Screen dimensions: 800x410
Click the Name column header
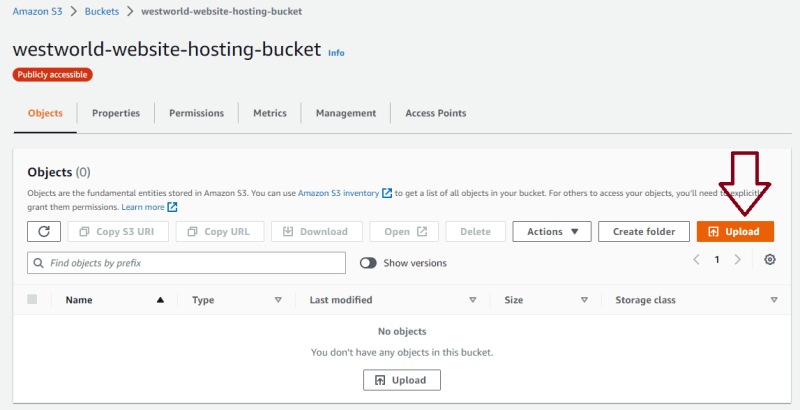pyautogui.click(x=79, y=300)
